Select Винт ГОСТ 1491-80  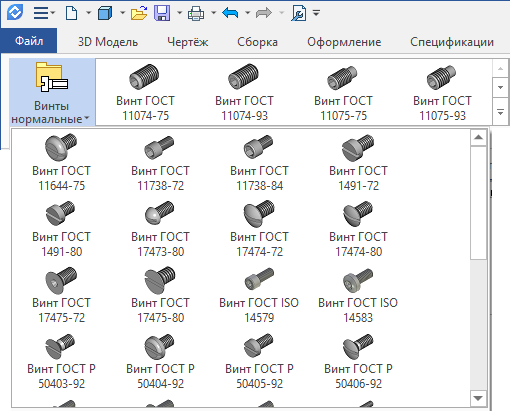pos(61,229)
